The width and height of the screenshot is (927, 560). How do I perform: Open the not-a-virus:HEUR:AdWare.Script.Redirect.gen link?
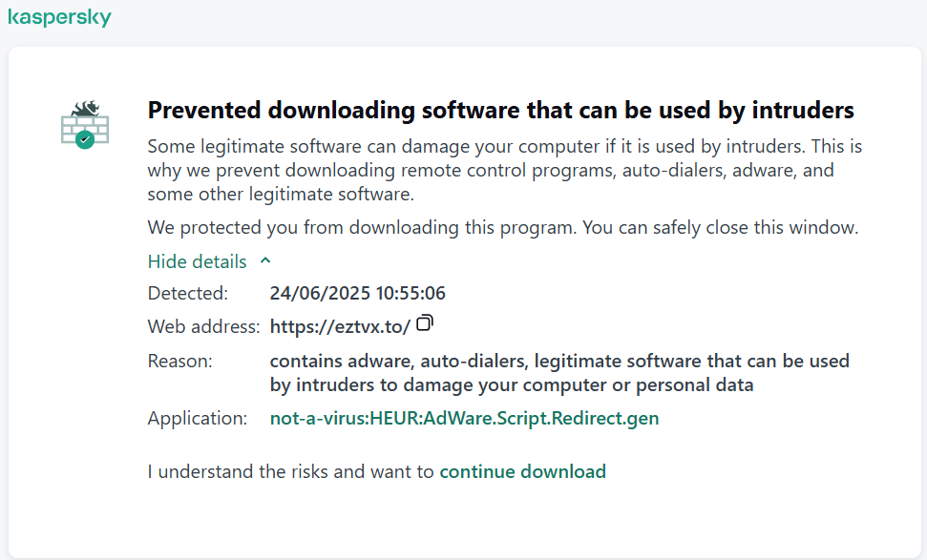click(464, 418)
